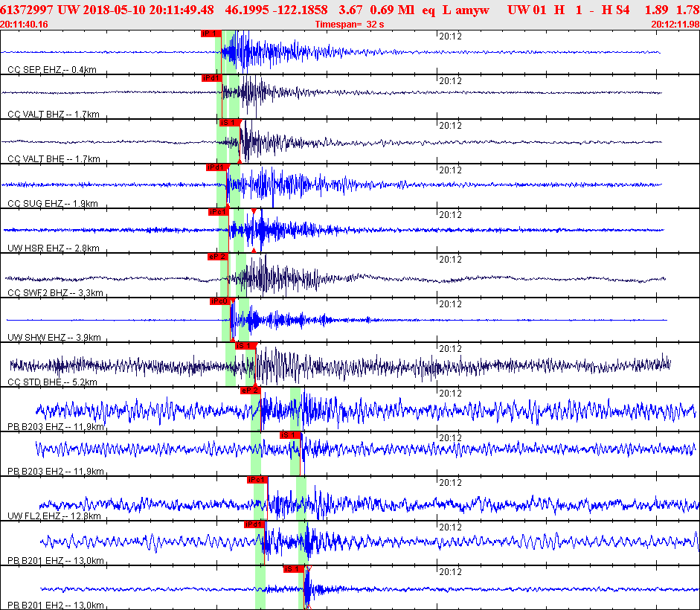Select the eP 2 pick flag on CC SWF2 BHZ

coord(217,257)
